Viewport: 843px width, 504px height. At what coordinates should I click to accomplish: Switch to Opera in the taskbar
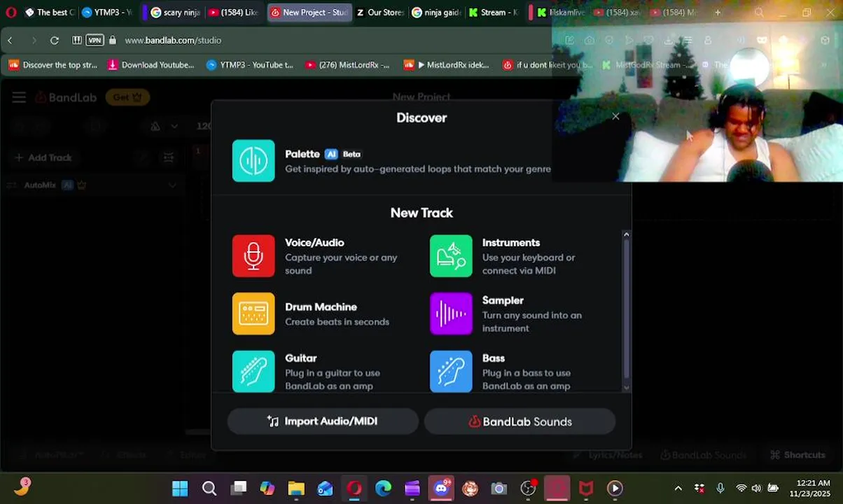tap(354, 489)
